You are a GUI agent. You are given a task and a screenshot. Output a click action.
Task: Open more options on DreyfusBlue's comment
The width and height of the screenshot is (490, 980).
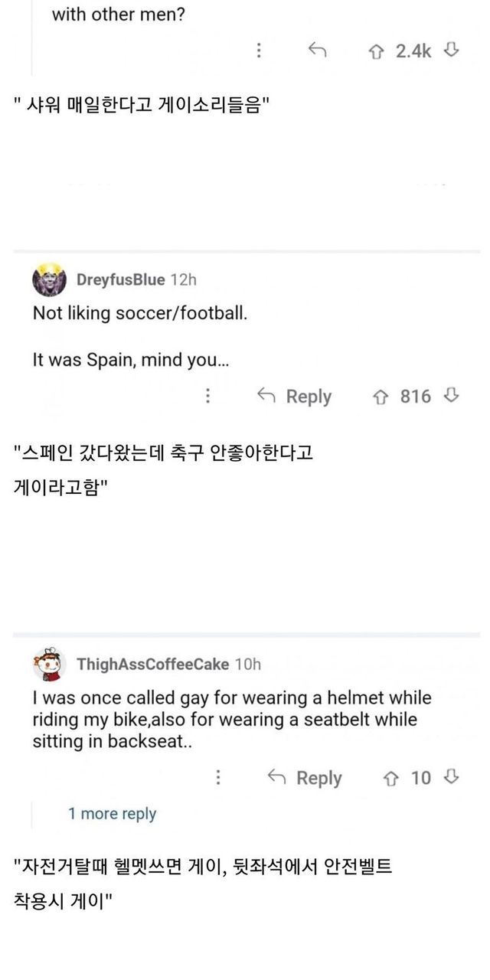(x=207, y=396)
